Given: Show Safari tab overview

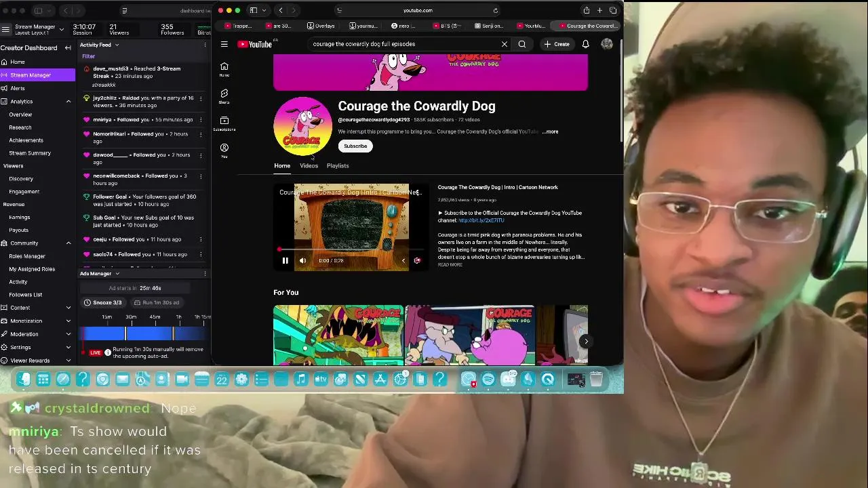Looking at the screenshot, I should coord(613,10).
